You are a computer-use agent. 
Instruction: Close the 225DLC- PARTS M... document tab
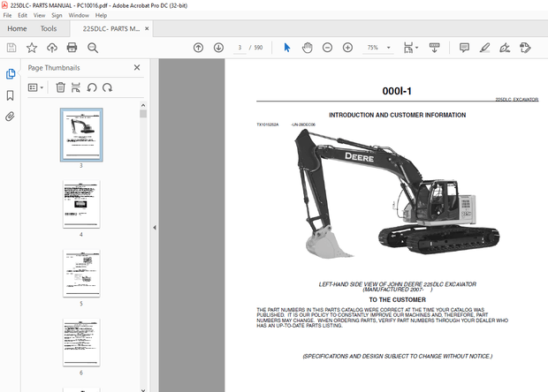coord(147,28)
